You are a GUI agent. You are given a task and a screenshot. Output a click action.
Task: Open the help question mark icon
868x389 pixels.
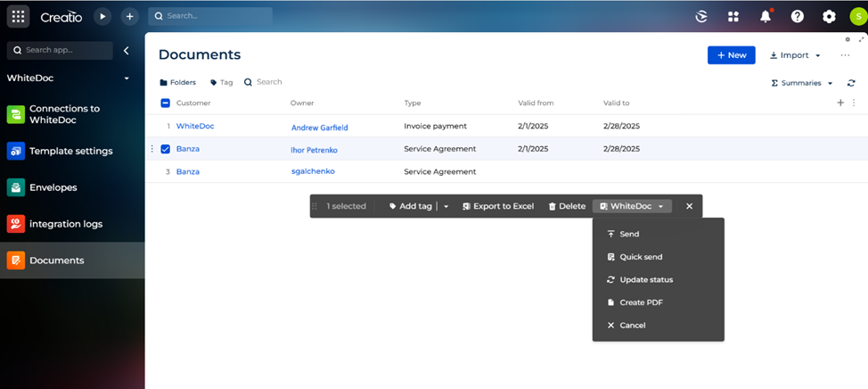tap(797, 17)
